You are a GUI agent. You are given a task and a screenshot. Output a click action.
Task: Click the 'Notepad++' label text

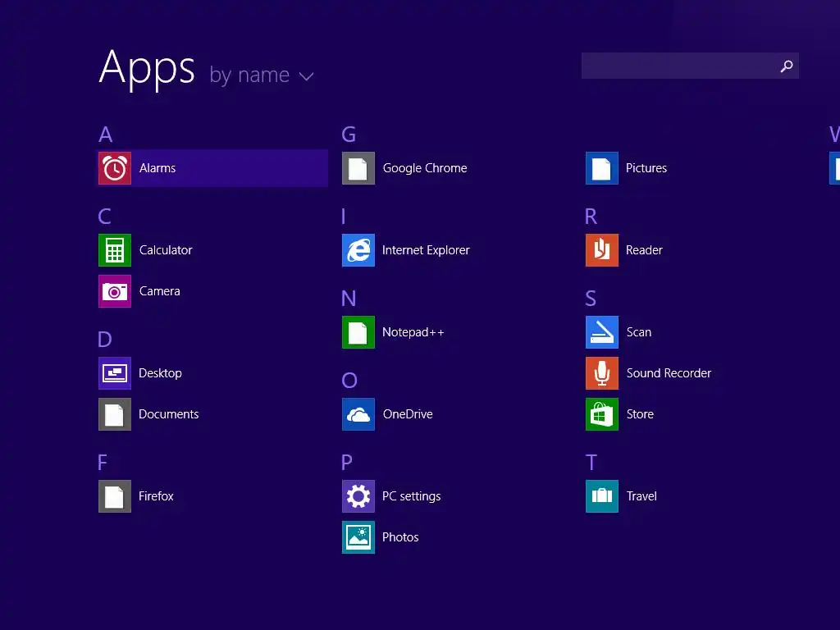click(x=413, y=332)
